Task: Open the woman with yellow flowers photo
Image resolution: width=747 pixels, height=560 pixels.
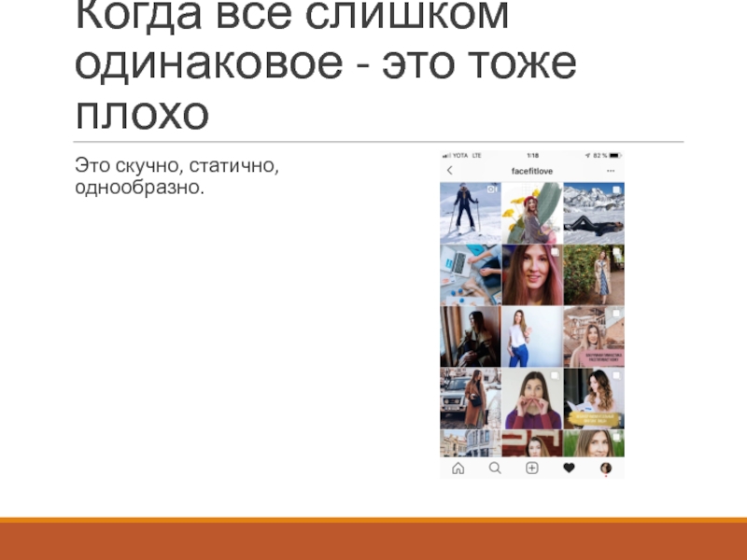Action: pyautogui.click(x=531, y=213)
